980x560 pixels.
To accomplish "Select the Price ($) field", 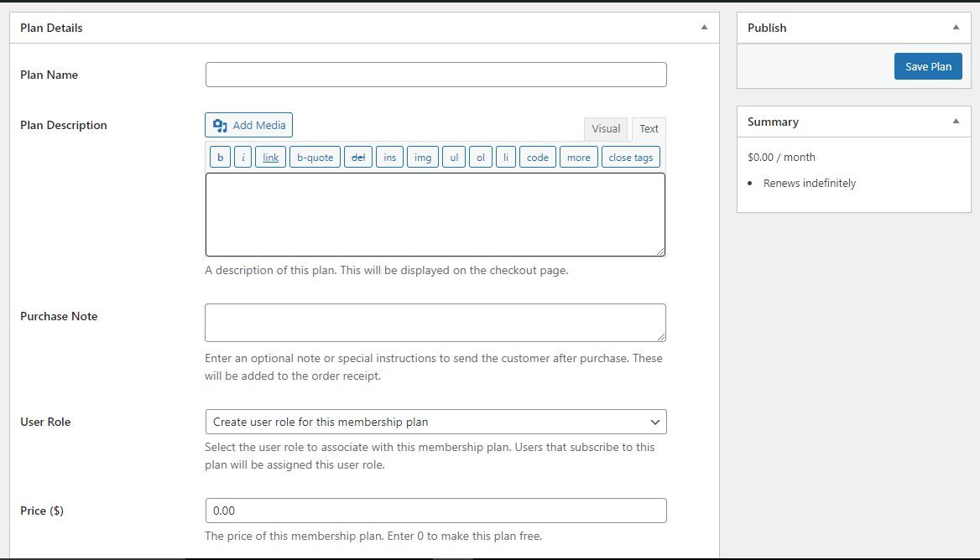I will click(436, 511).
